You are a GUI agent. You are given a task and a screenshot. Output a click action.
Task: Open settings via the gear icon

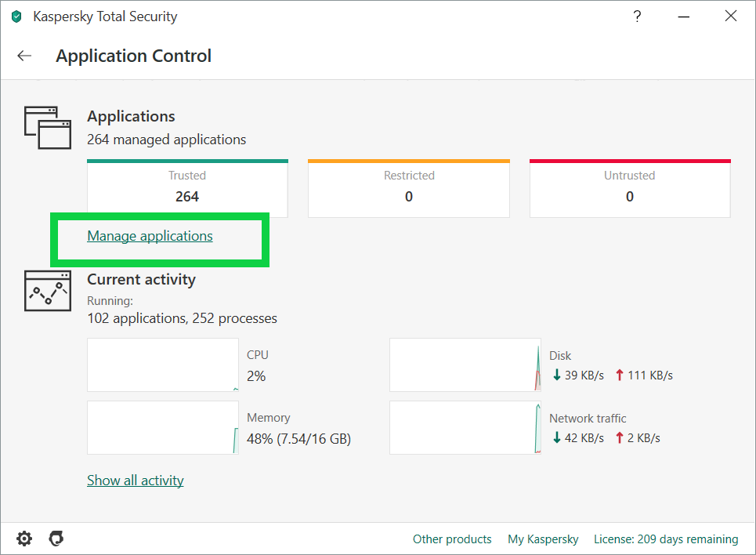[25, 539]
